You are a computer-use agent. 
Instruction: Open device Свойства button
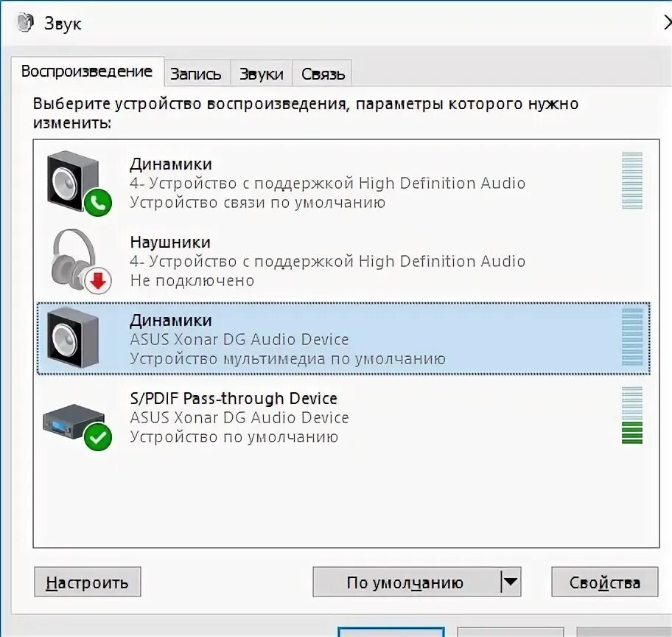(604, 582)
